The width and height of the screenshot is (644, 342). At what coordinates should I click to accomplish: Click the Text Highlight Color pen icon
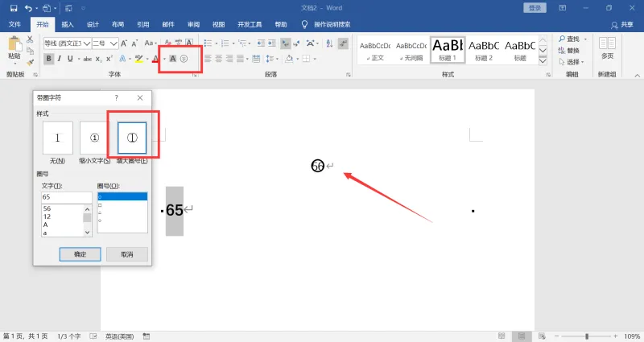click(138, 59)
